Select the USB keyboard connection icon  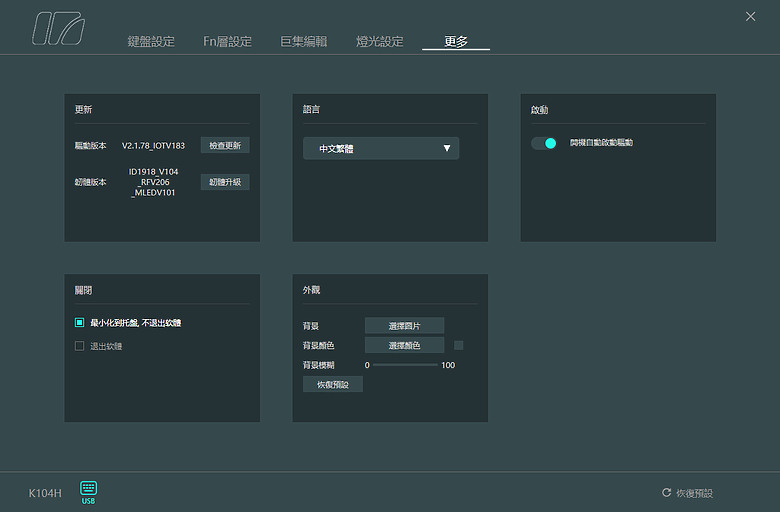pyautogui.click(x=89, y=492)
